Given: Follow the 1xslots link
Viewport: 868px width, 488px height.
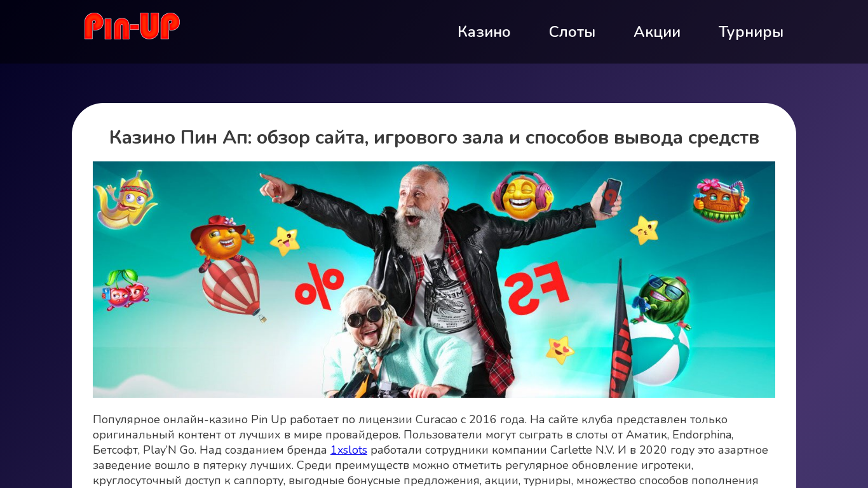Looking at the screenshot, I should 349,450.
